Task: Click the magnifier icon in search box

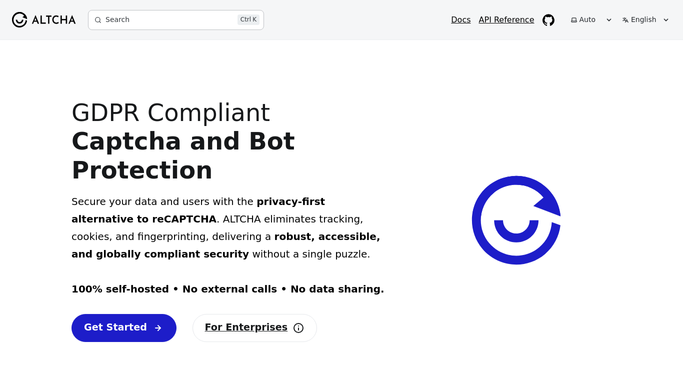Action: coord(98,20)
